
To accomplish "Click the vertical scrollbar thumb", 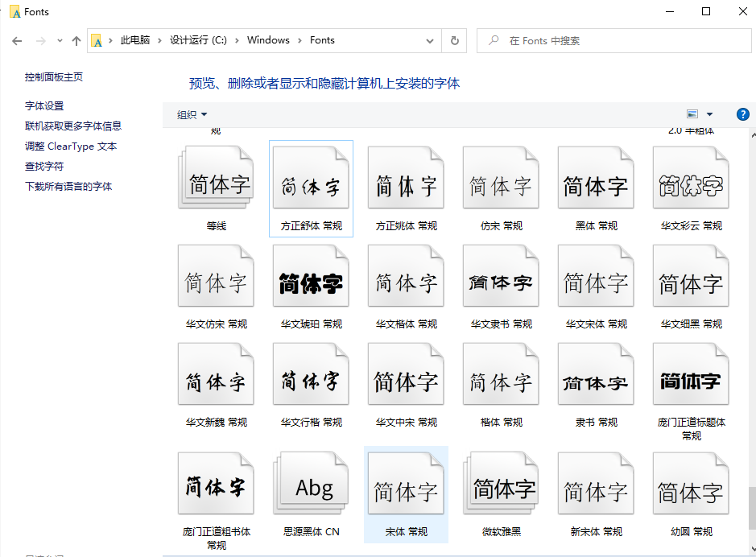I will (x=751, y=507).
